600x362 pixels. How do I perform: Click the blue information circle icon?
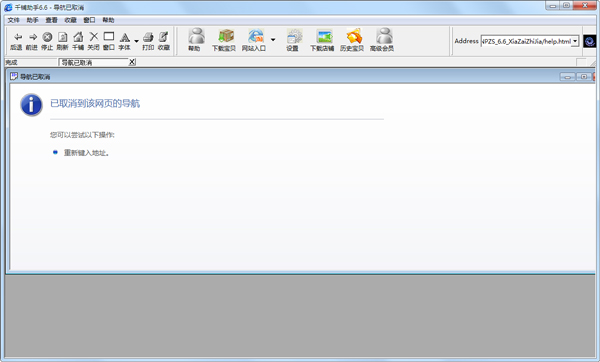(x=31, y=105)
